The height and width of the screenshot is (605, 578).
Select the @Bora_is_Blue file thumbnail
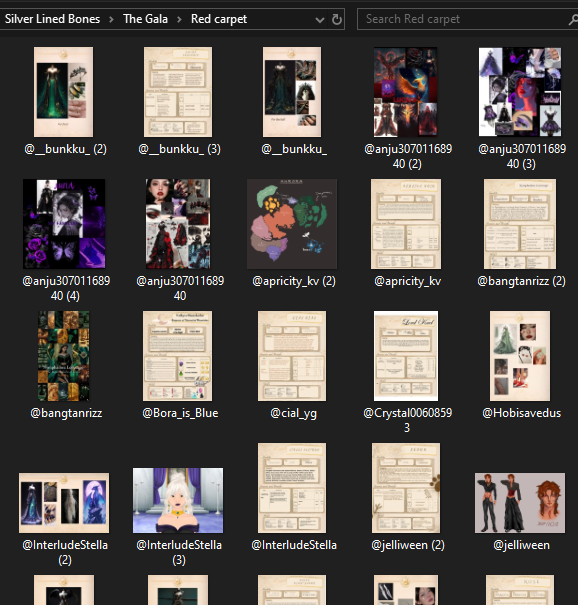(177, 356)
